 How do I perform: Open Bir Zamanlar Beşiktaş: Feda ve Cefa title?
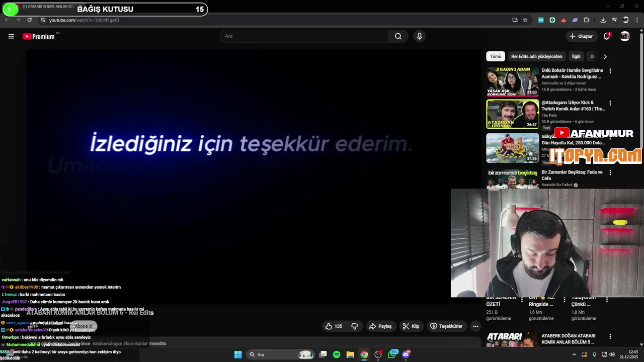click(572, 175)
